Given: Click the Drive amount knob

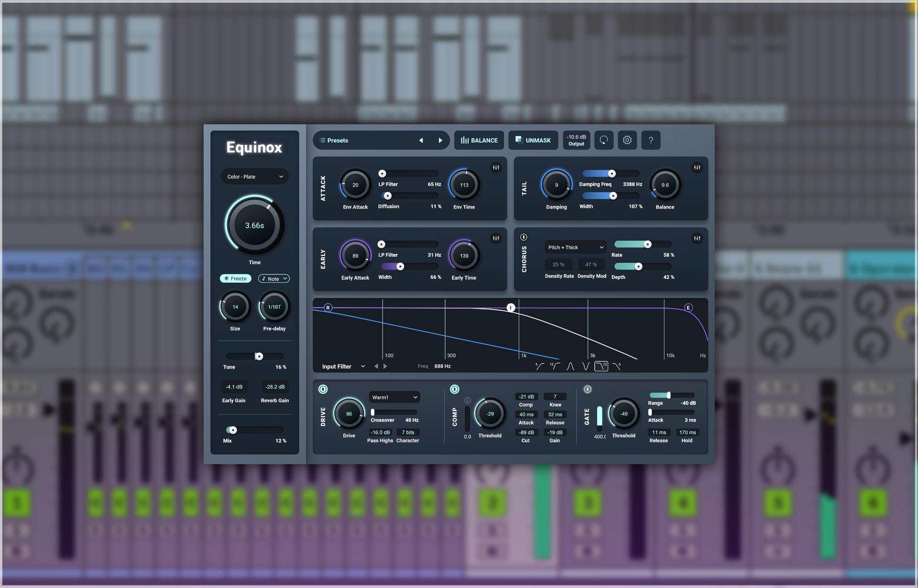Looking at the screenshot, I should click(x=349, y=414).
